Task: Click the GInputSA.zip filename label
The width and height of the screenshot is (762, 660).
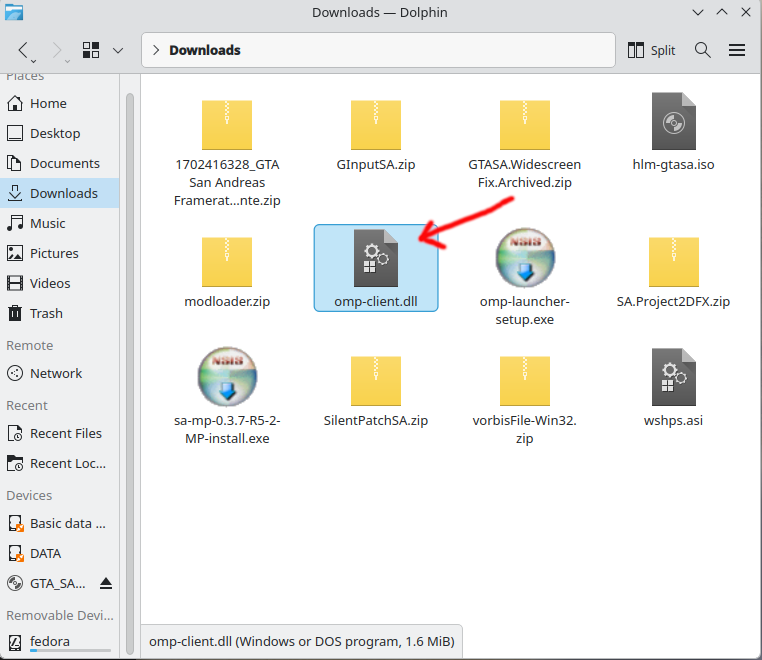Action: pos(376,164)
